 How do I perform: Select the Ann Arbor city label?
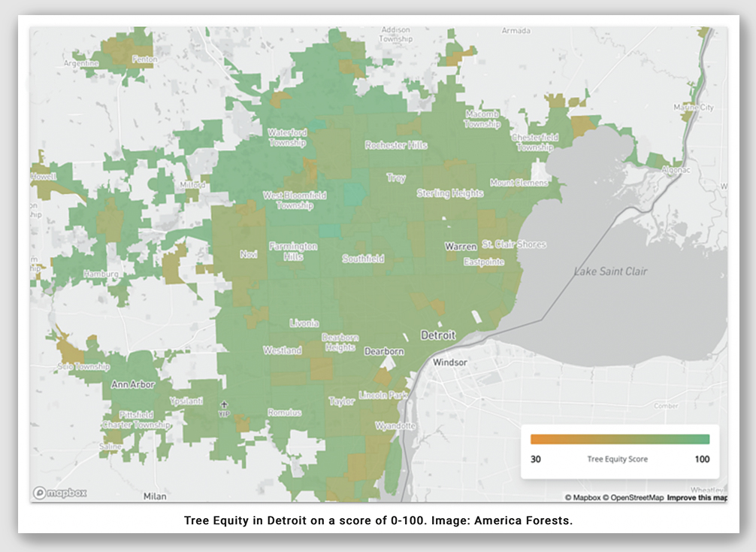[x=133, y=384]
